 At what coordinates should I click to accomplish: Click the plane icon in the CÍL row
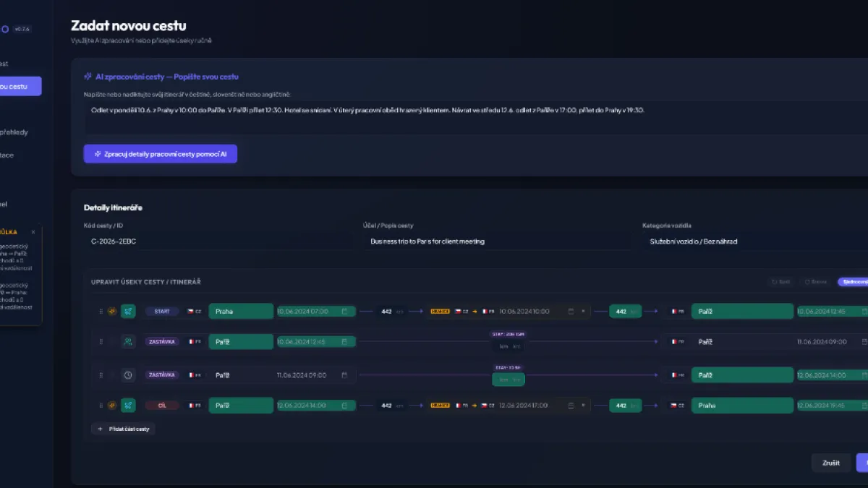(128, 406)
